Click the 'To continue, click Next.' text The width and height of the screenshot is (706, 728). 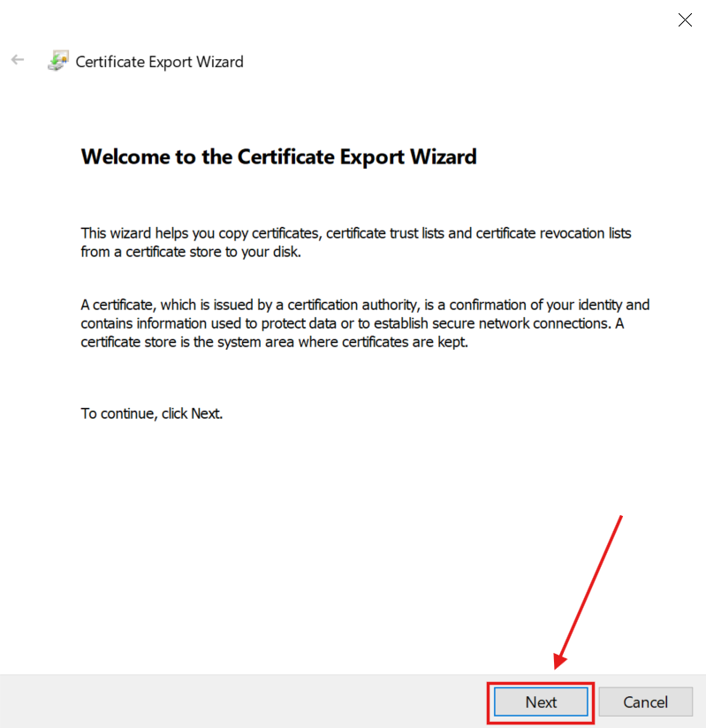click(152, 413)
